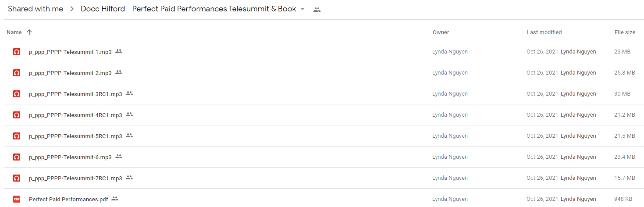Screen dimensions: 644x207
Task: Select the Perfect Paid Performances.pdf file
Action: [x=68, y=199]
